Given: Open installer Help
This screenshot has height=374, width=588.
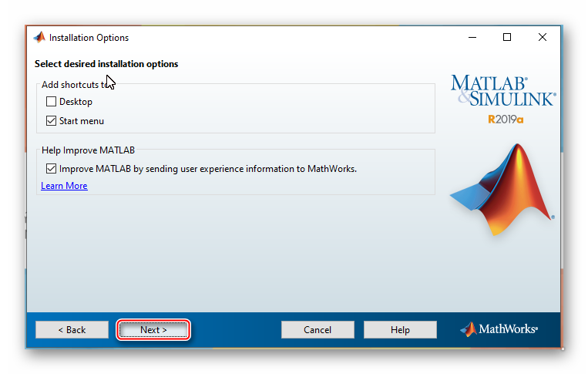Looking at the screenshot, I should pos(400,330).
